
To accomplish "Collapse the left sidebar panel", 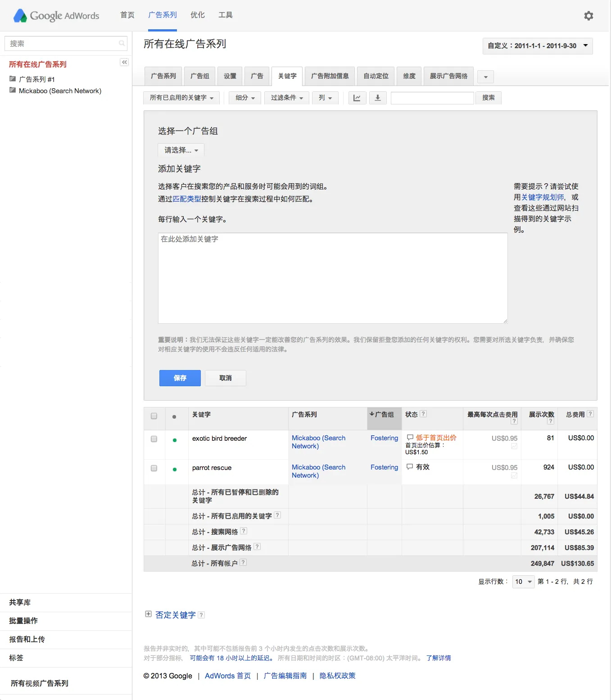I will tap(124, 62).
